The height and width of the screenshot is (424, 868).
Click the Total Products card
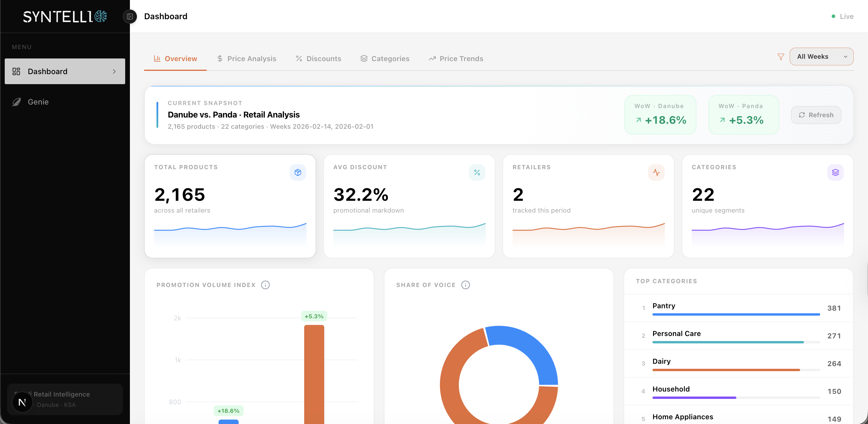point(230,206)
